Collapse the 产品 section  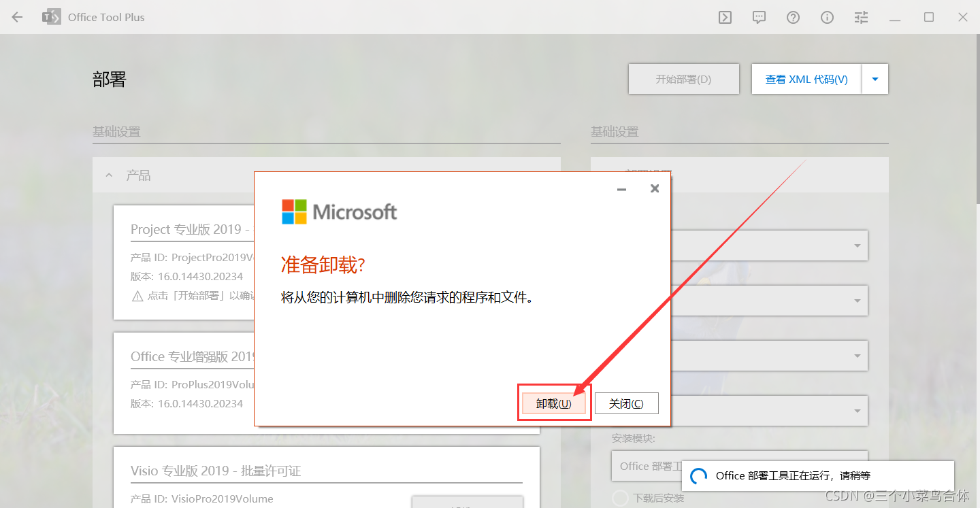click(109, 175)
